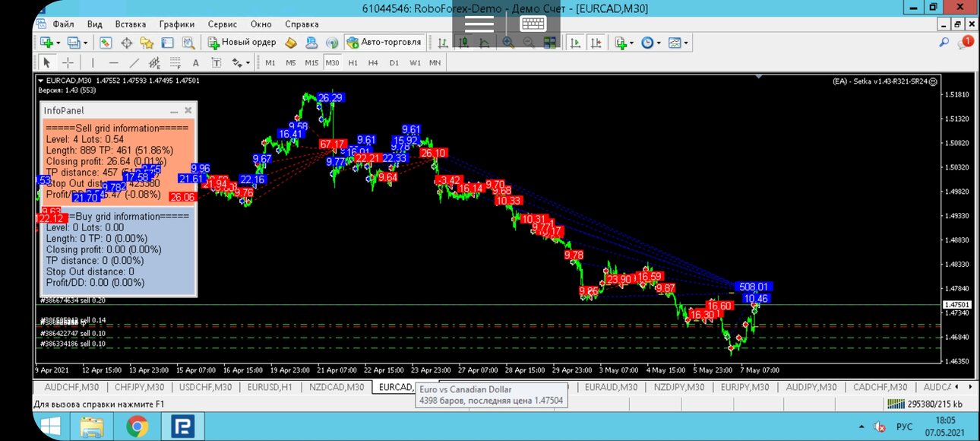Click the Новый ордер button

[x=242, y=43]
